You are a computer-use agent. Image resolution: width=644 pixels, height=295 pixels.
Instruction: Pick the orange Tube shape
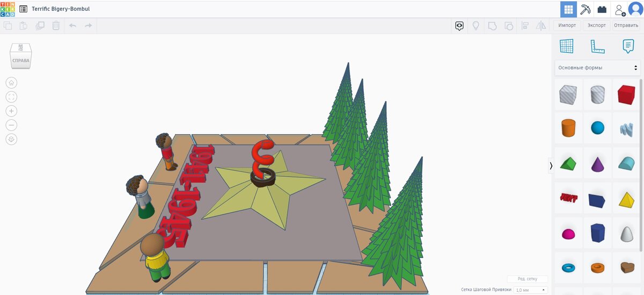pyautogui.click(x=597, y=267)
